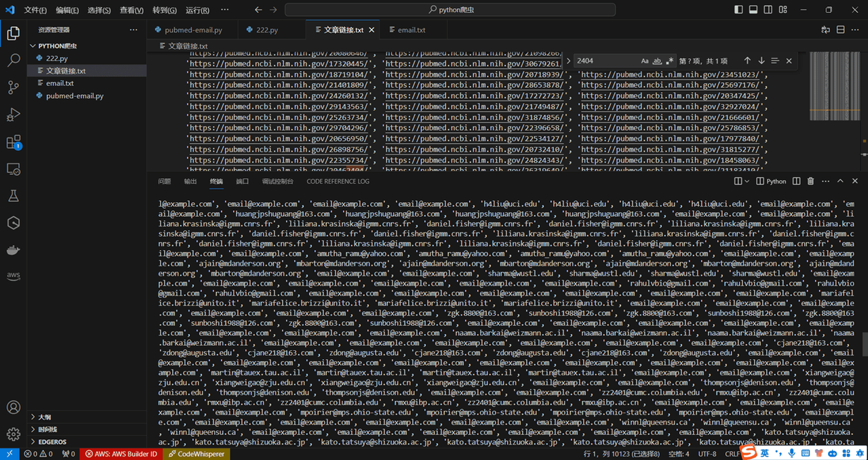
Task: Click AWS Builder ID status bar item
Action: [120, 454]
